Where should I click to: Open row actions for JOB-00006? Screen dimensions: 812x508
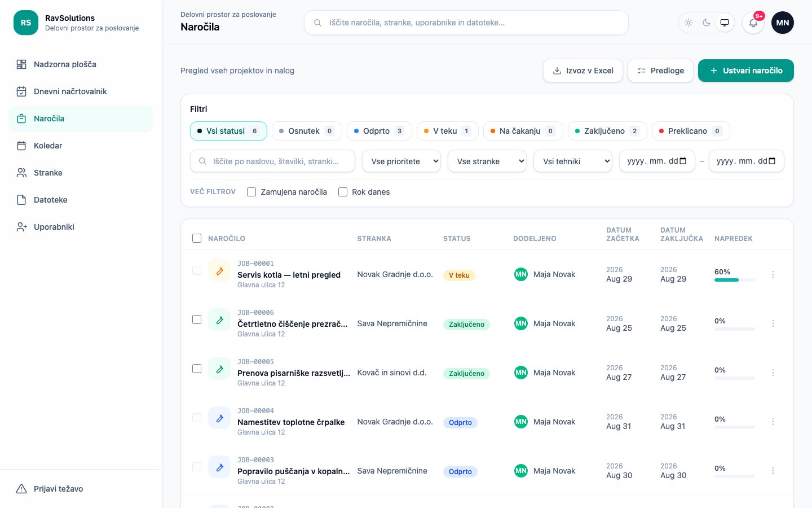pos(773,323)
